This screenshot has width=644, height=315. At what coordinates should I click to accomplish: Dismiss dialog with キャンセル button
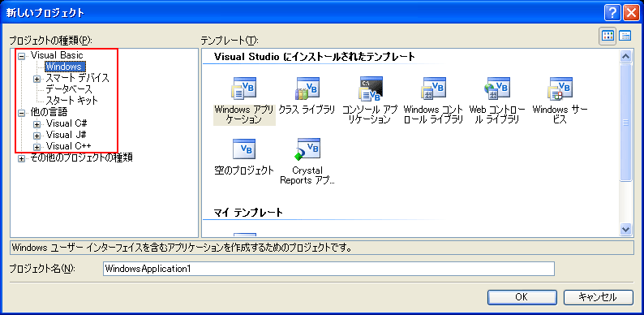coord(598,297)
